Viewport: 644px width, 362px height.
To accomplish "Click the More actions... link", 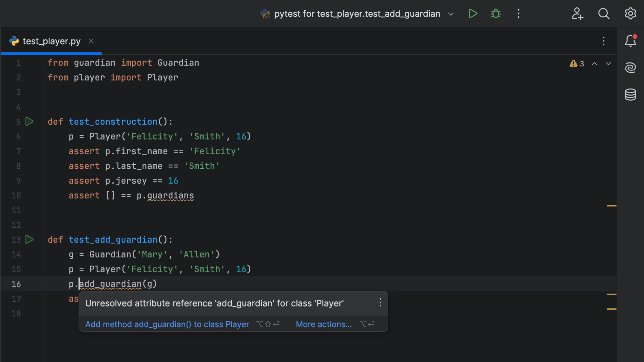I will (324, 324).
